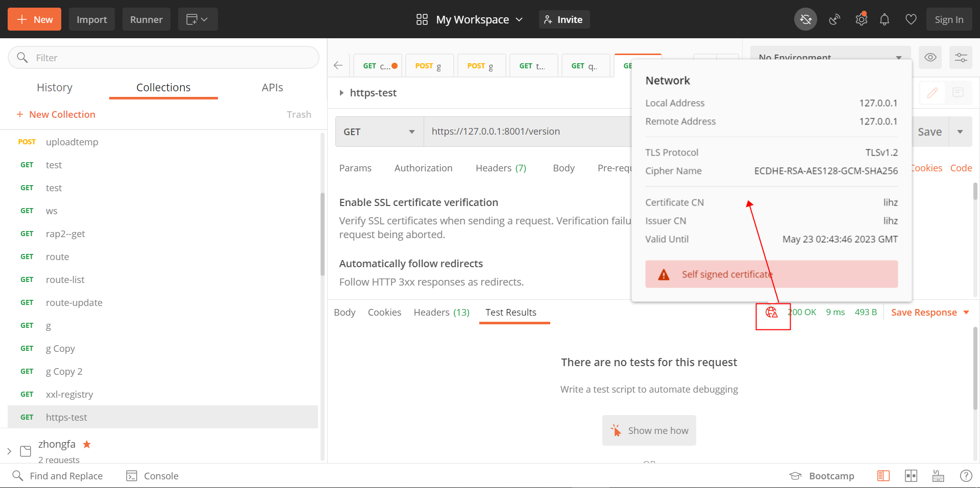The image size is (980, 488).
Task: Expand the https-test request description triangle
Action: [341, 93]
